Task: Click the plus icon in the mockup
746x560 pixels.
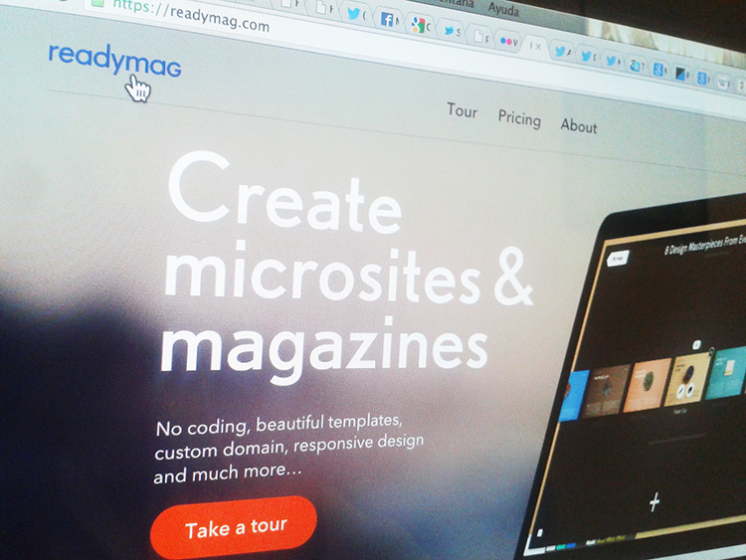Action: coord(654,501)
